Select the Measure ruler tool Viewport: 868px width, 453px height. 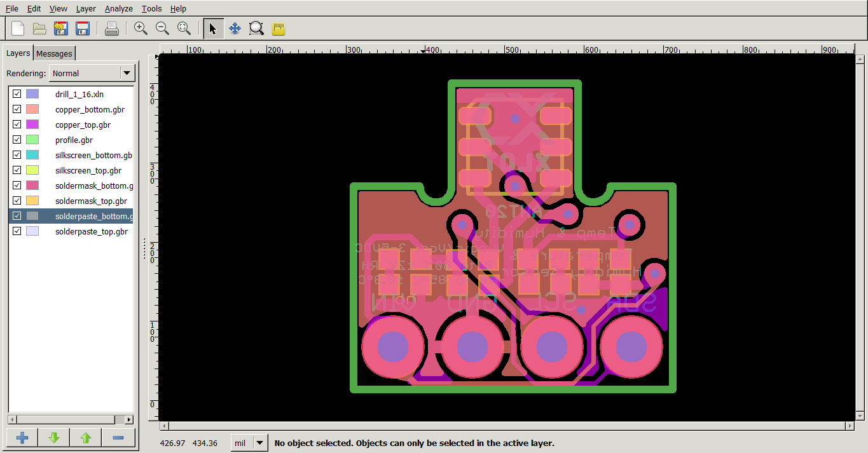pos(278,28)
